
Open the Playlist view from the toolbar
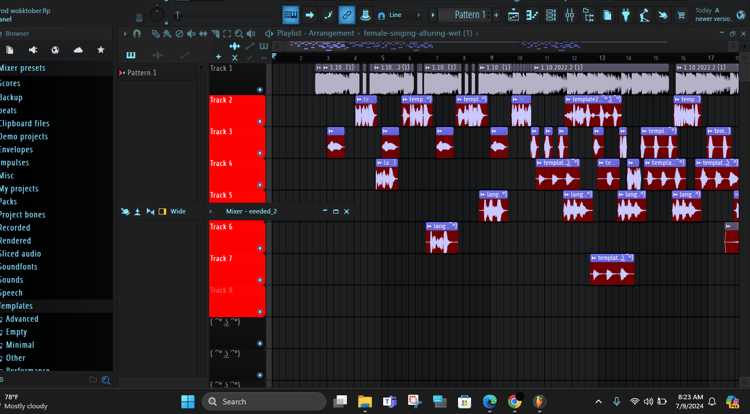513,15
